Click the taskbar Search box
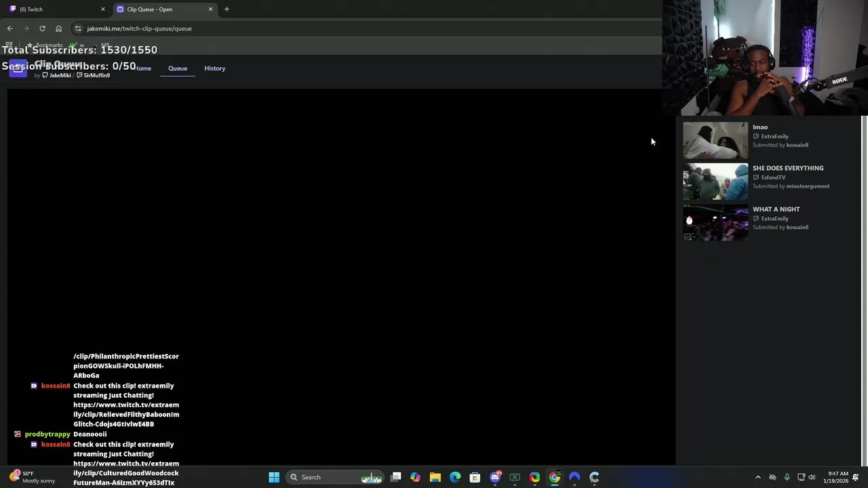868x488 pixels. 336,477
